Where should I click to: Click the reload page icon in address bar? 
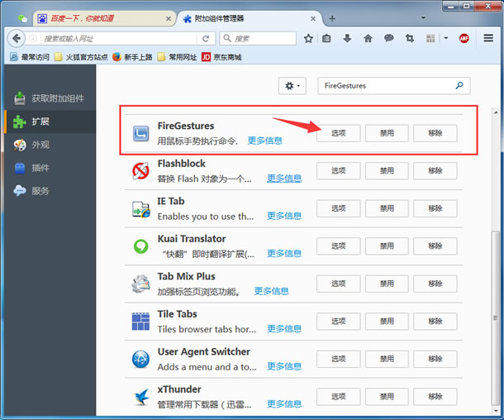click(206, 38)
